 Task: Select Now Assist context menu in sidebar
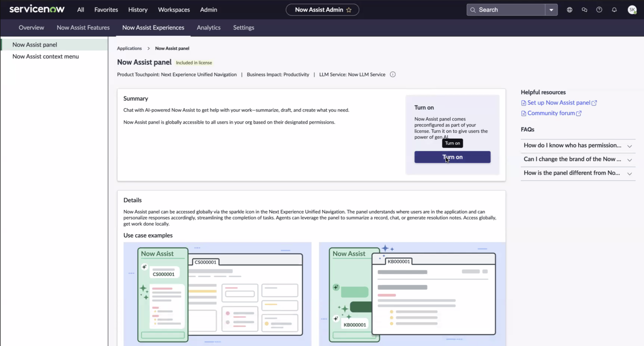pyautogui.click(x=54, y=56)
